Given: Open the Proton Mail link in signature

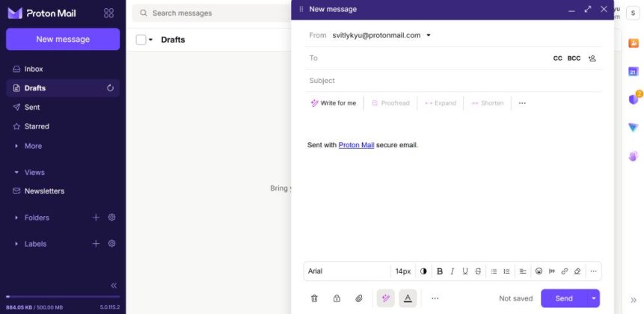Looking at the screenshot, I should 356,145.
